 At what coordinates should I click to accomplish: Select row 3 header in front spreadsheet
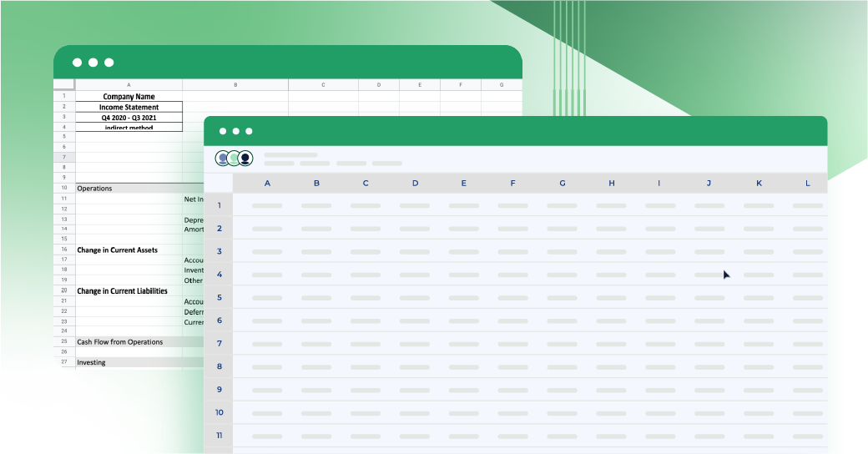(220, 251)
